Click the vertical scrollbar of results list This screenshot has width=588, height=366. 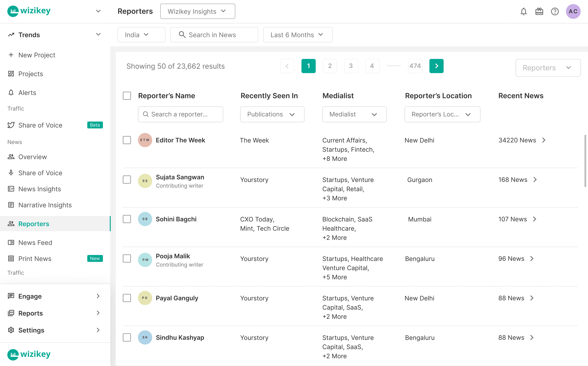point(585,161)
